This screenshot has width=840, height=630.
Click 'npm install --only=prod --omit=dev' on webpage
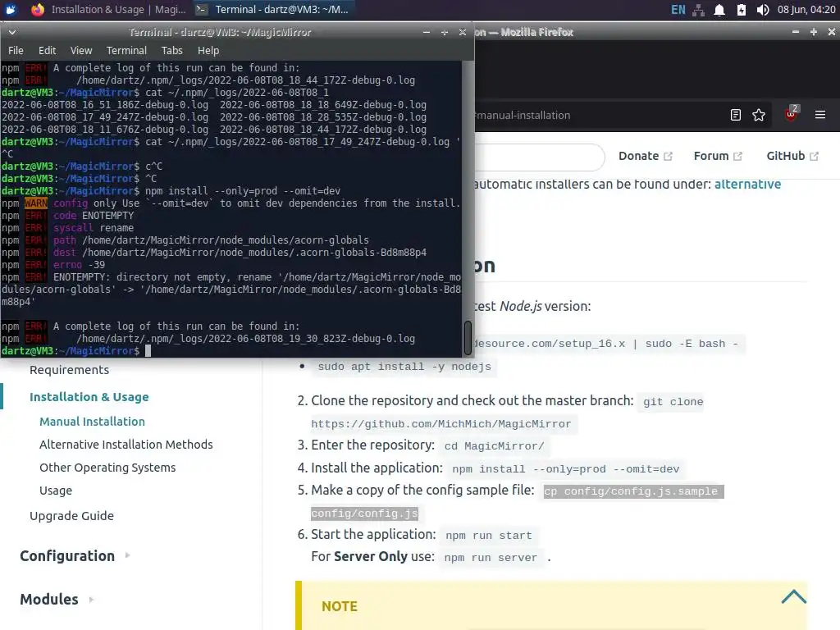tap(566, 469)
